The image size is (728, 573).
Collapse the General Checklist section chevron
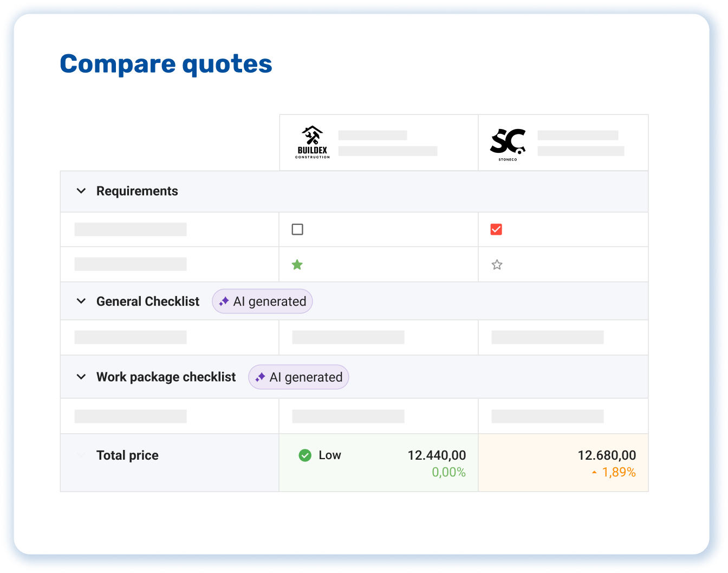(x=81, y=301)
